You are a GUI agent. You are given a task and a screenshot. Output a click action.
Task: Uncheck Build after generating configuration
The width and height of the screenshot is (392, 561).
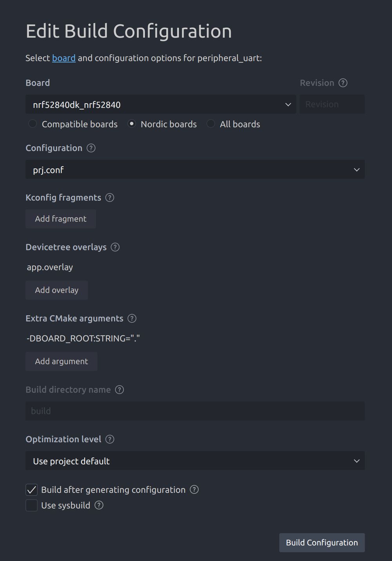click(x=32, y=490)
